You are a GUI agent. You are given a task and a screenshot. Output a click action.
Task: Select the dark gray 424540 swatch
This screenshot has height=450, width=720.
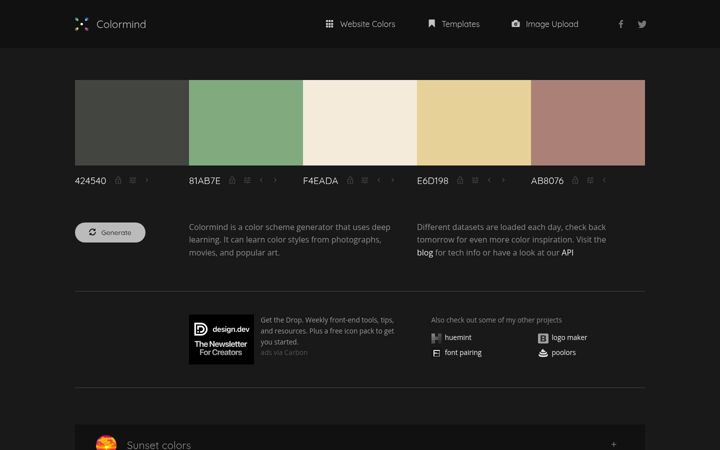pos(132,123)
